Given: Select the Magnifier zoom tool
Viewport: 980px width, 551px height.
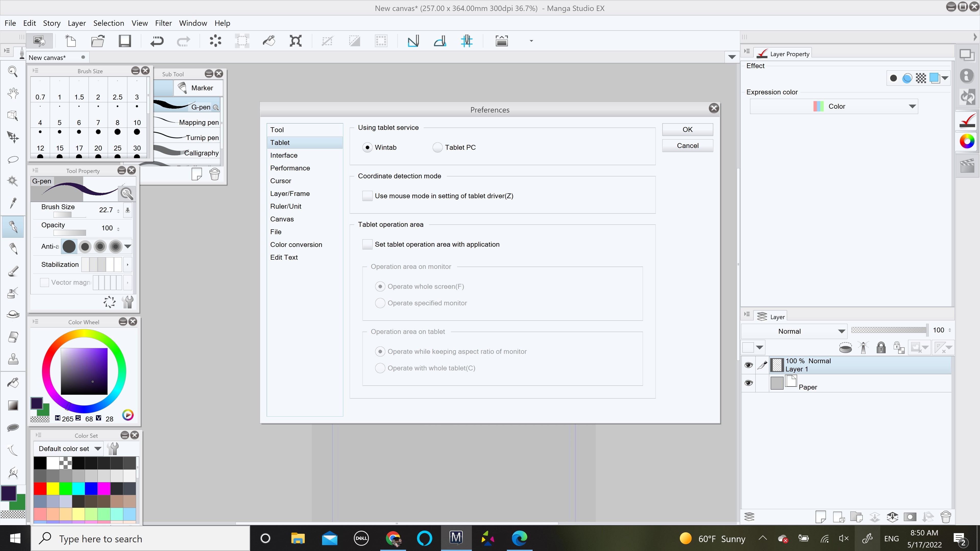Looking at the screenshot, I should coord(13,71).
